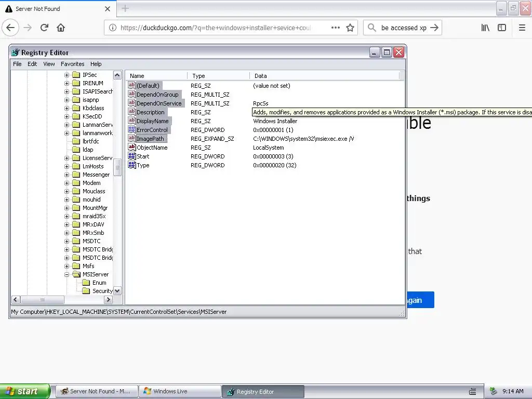Viewport: 532px width, 399px height.
Task: Select the Description value icon
Action: (x=131, y=112)
